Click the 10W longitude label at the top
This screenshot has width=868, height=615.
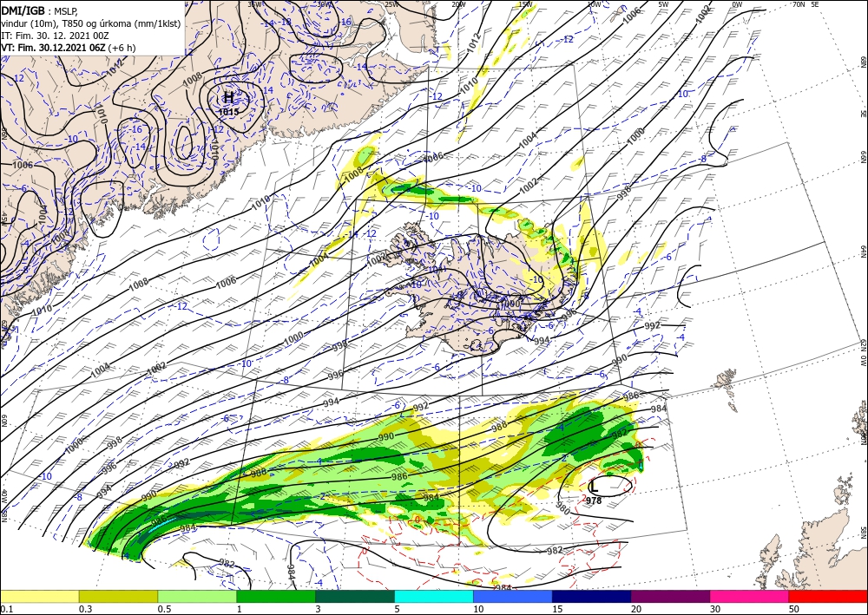click(x=594, y=4)
